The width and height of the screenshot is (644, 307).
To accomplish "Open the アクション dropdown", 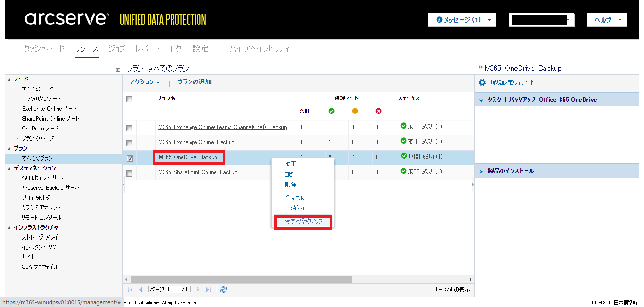I will [x=144, y=82].
